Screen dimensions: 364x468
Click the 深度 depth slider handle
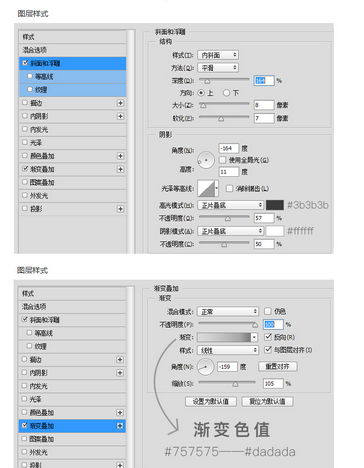207,81
